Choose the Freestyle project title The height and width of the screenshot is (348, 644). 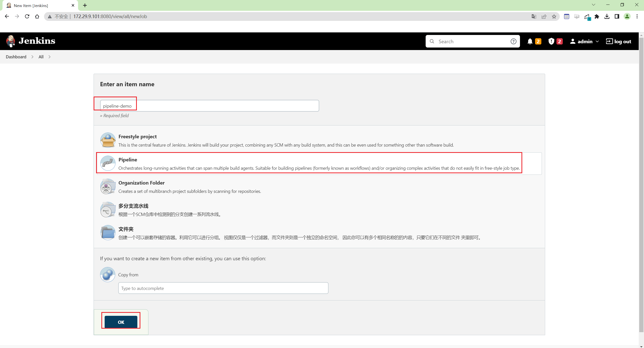pos(138,137)
